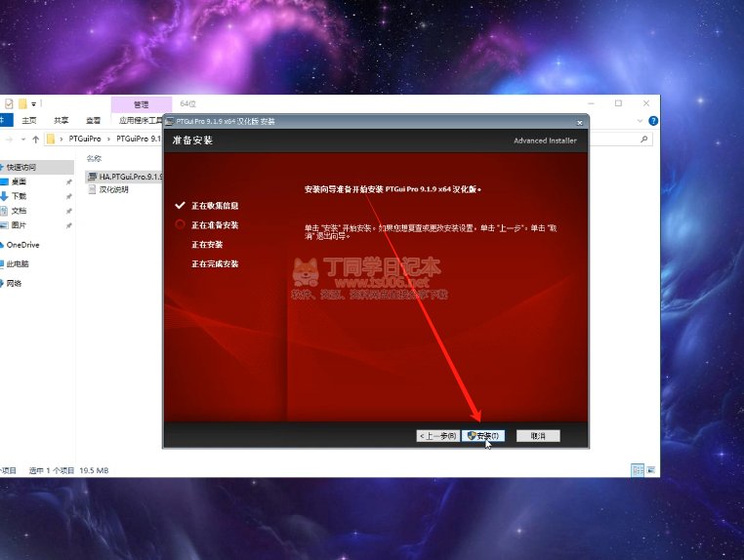Click the 文档 icon in sidebar
This screenshot has height=560, width=744.
point(4,211)
